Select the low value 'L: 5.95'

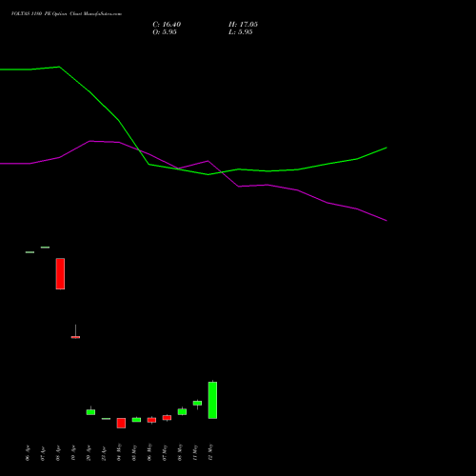click(241, 32)
